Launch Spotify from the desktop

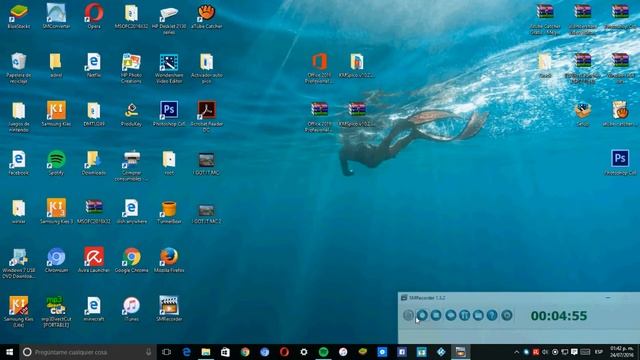click(x=56, y=163)
